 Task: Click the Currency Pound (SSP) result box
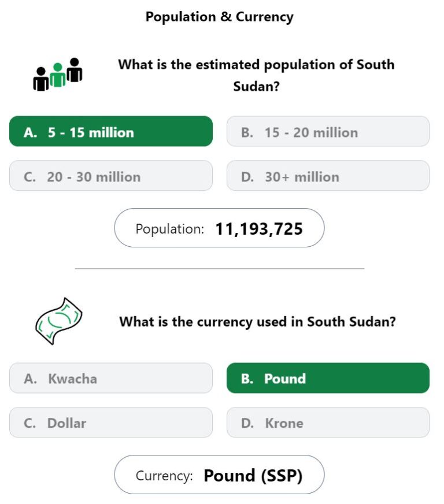(219, 475)
